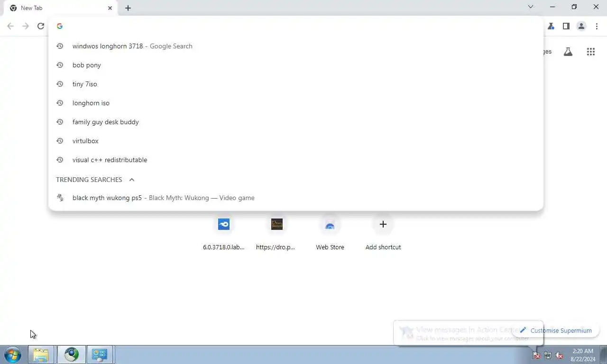The width and height of the screenshot is (607, 364).
Task: Click the Search Labs flask on the page
Action: (x=568, y=52)
